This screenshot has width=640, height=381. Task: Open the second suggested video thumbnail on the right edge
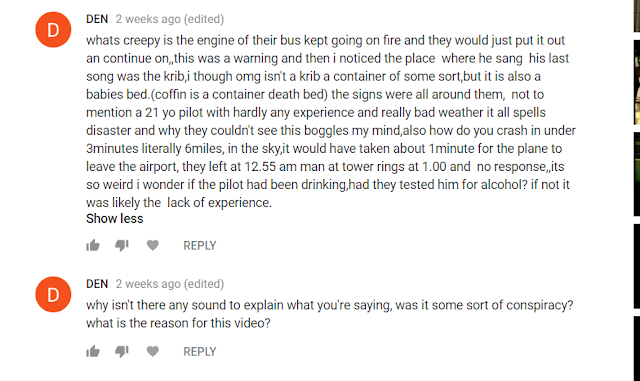pos(637,82)
